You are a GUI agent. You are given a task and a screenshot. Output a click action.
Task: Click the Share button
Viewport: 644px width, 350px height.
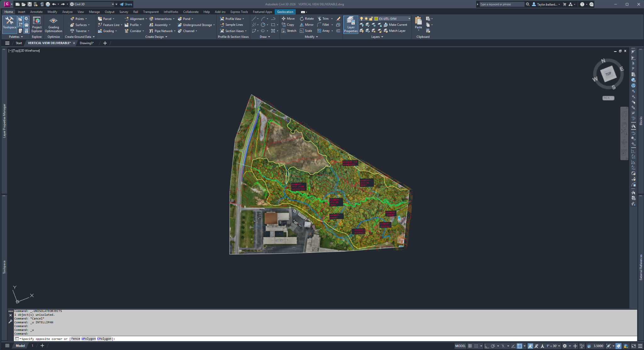126,4
